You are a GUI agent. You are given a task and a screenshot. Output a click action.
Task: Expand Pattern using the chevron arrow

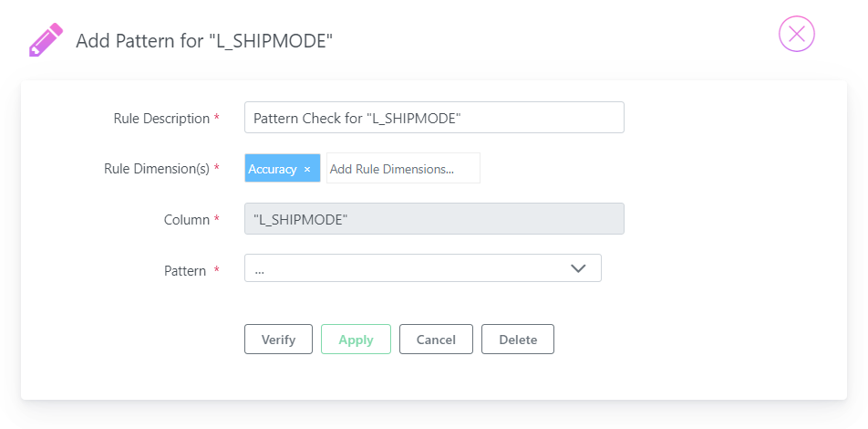tap(578, 268)
